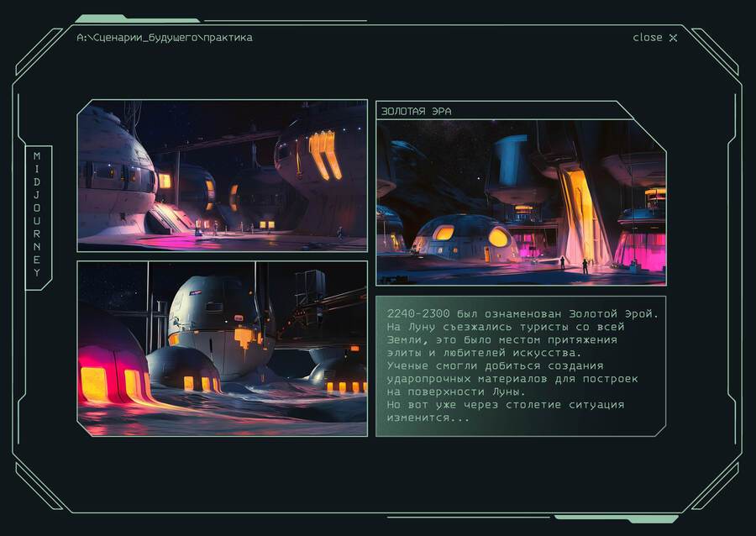The width and height of the screenshot is (756, 536).
Task: Click the "close" text label
Action: point(647,38)
